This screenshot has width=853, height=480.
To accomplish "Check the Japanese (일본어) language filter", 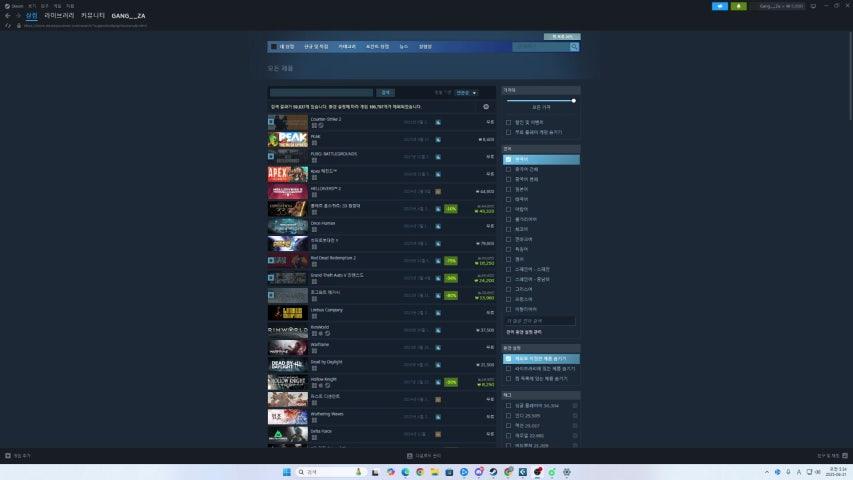I will [x=509, y=189].
